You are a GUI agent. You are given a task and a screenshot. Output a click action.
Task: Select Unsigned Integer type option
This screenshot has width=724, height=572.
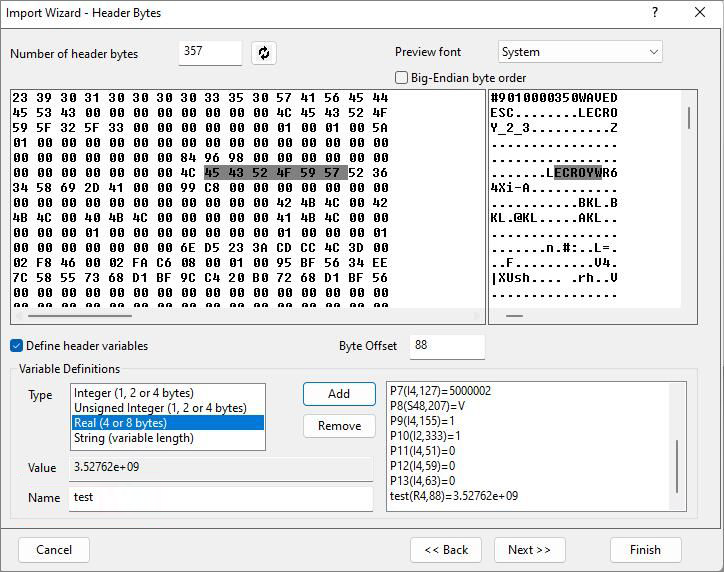(x=160, y=408)
